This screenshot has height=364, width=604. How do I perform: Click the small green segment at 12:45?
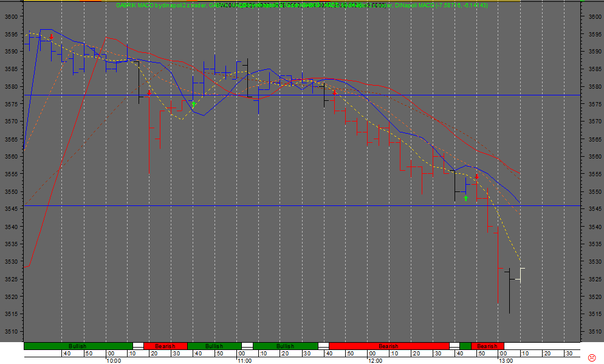coord(465,346)
